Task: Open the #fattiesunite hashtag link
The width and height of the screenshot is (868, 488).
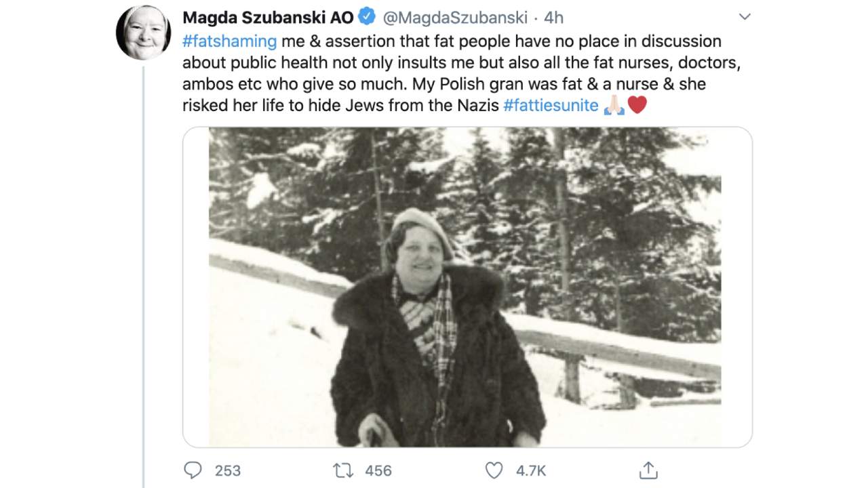Action: pos(551,106)
